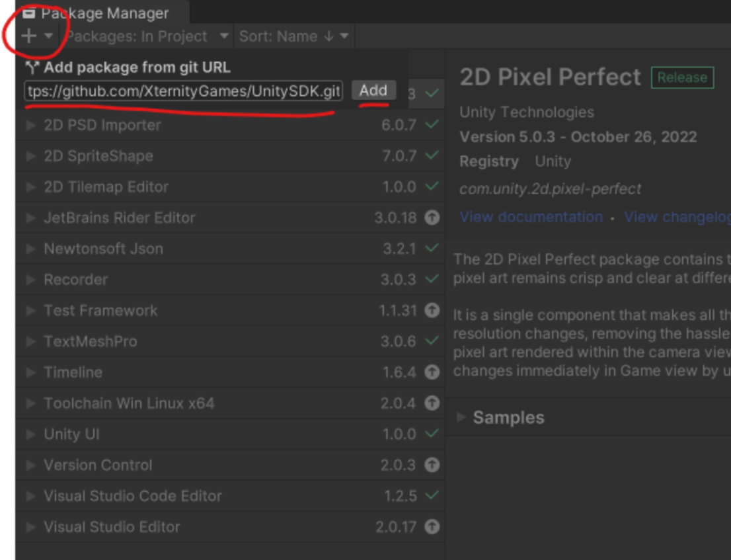The image size is (731, 560).
Task: Click the Version 5.0.3 - October 26, 2022 text
Action: click(578, 137)
